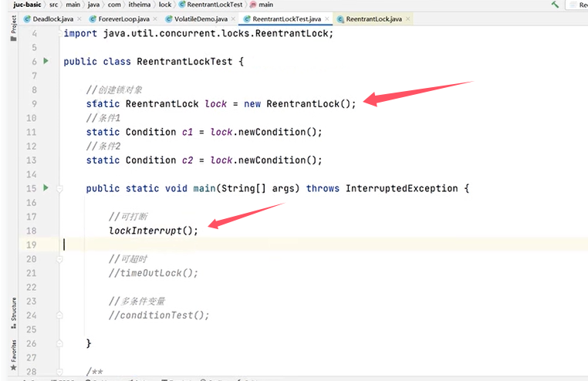Image resolution: width=588 pixels, height=381 pixels.
Task: Close the ReentrantLockTest.java tab
Action: [x=327, y=19]
